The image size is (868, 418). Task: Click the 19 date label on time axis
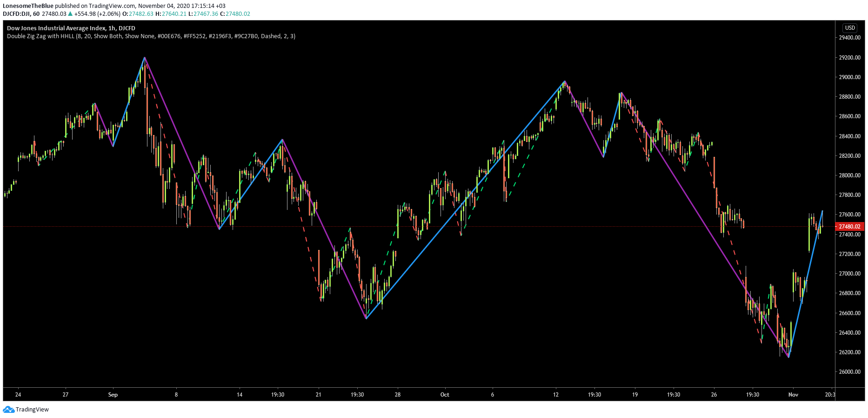click(x=635, y=395)
